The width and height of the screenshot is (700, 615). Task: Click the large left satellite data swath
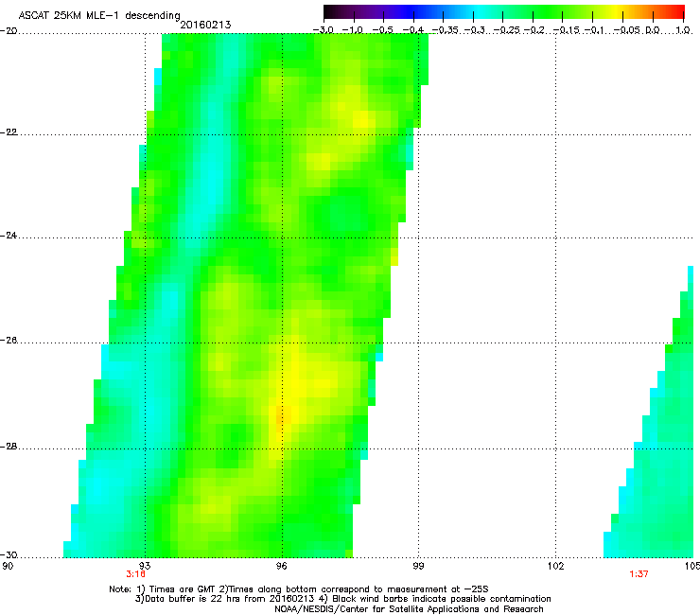click(246, 295)
